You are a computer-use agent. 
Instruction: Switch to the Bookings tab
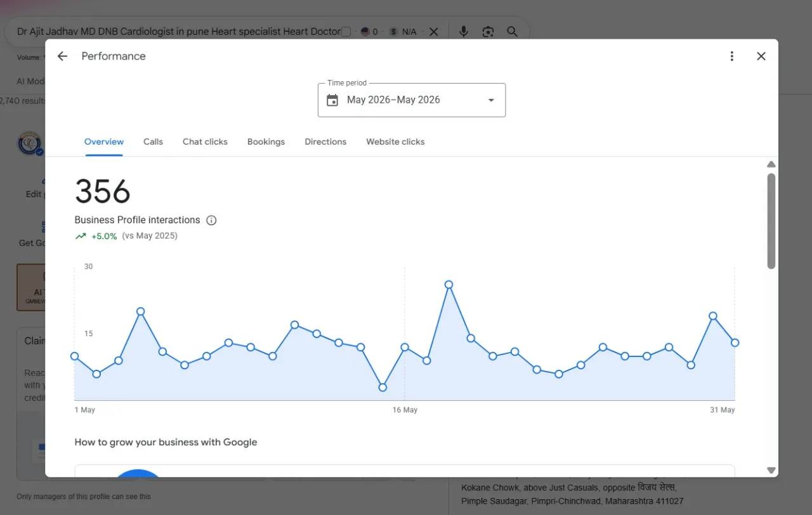(266, 142)
